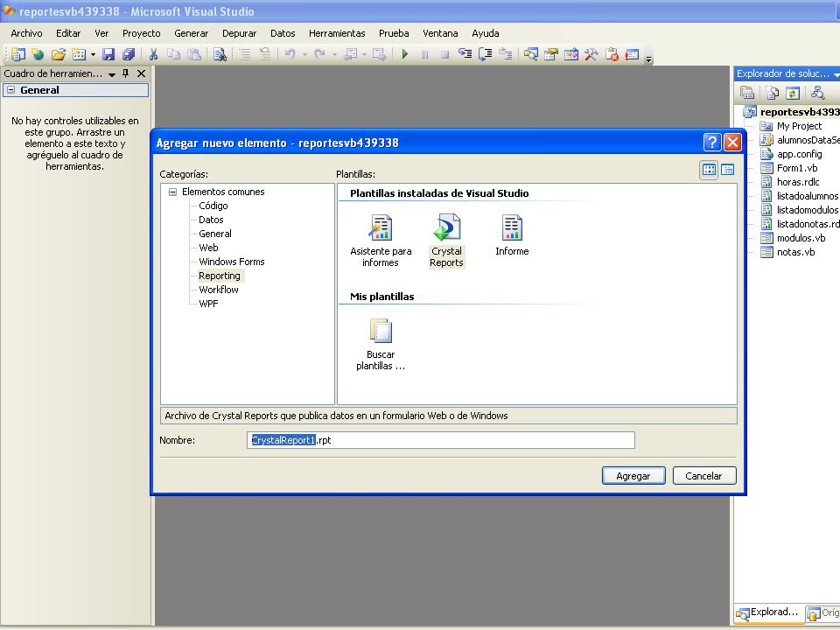
Task: Click the Step Into debug icon
Action: [x=465, y=54]
